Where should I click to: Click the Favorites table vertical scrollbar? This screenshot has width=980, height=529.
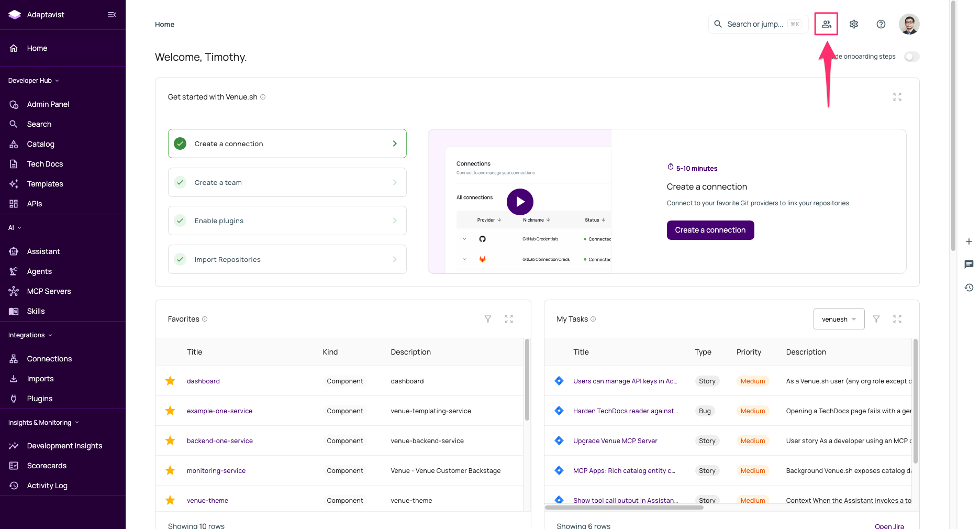(x=527, y=380)
